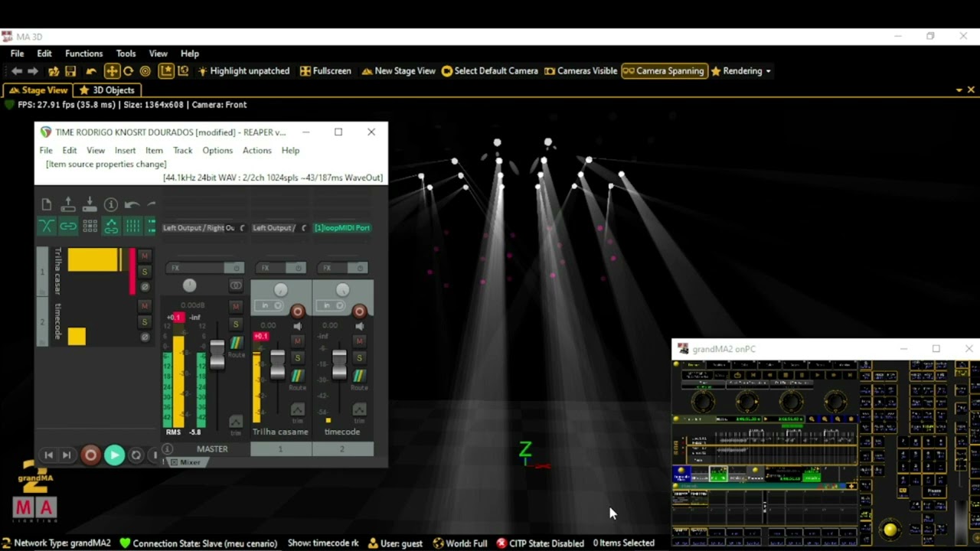Click the target circle icon in MA 3D toolbar
The height and width of the screenshot is (551, 980).
tap(145, 71)
